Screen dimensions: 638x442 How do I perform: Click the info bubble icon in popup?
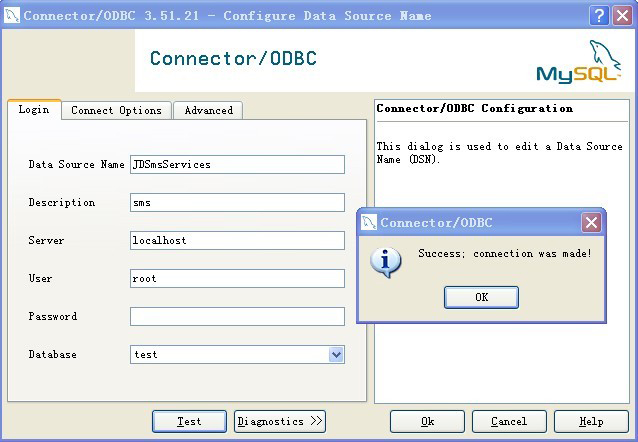[386, 262]
